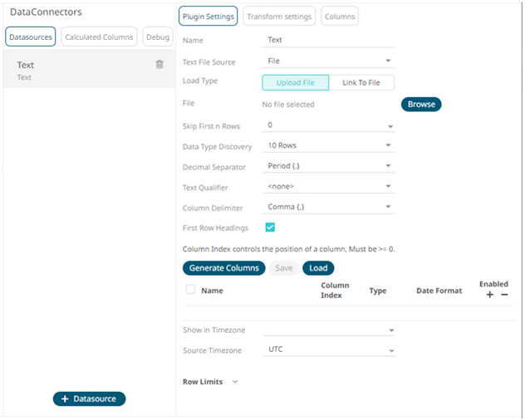This screenshot has width=525, height=420.
Task: Delete the Text datasource with trash icon
Action: point(159,65)
